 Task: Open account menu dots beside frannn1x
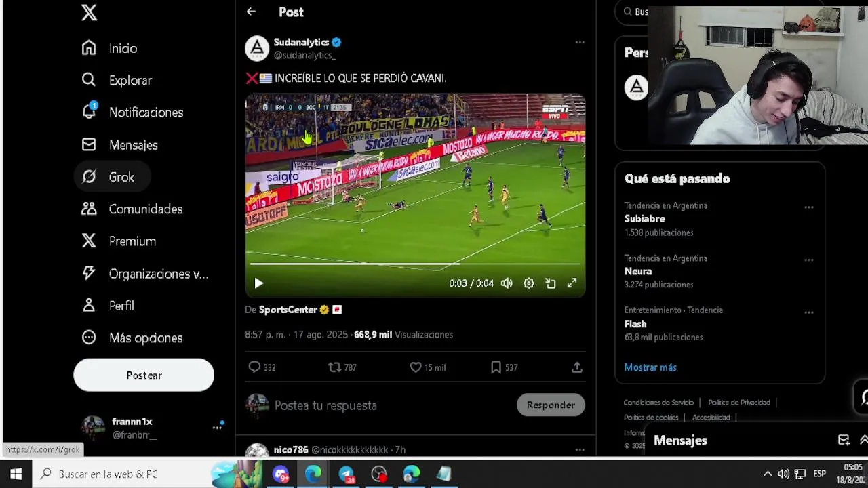pos(217,427)
